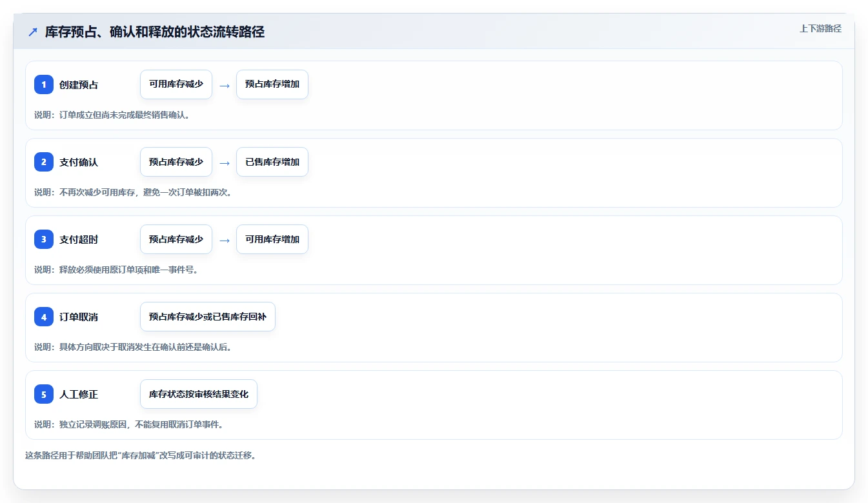Image resolution: width=868 pixels, height=503 pixels.
Task: Select the 支付确认 step label
Action: tap(79, 162)
